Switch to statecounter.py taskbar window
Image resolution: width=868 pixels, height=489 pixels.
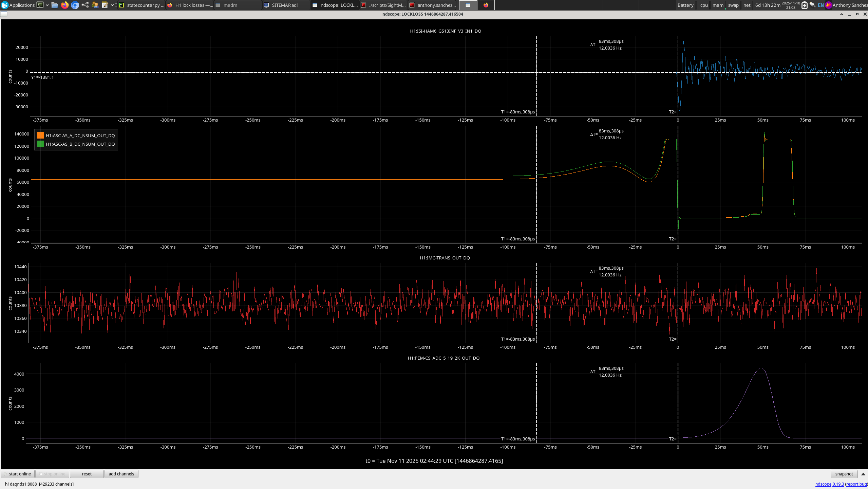[x=142, y=5]
